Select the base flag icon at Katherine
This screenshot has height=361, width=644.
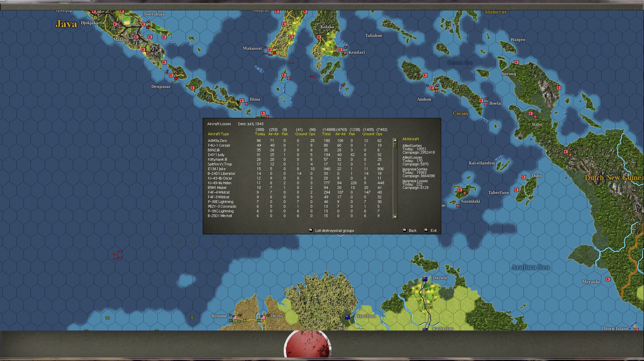point(425,329)
